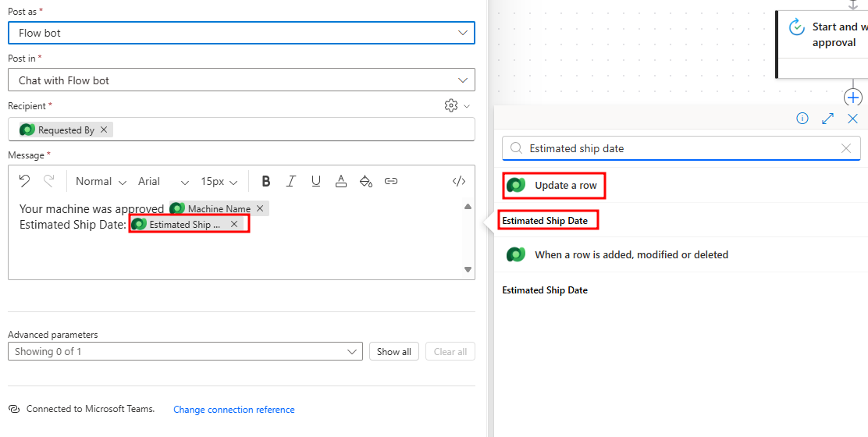Image resolution: width=868 pixels, height=437 pixels.
Task: Open the highlight fill color tool
Action: point(366,181)
